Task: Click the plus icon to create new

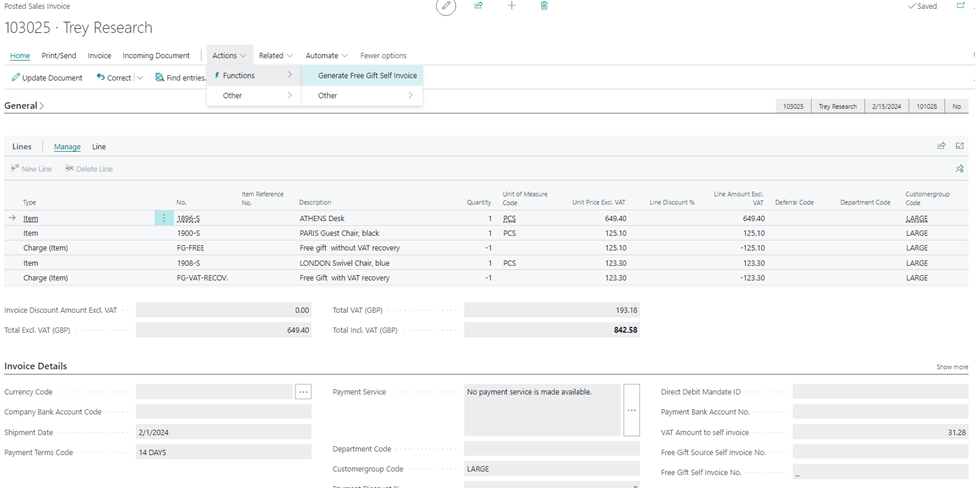Action: 512,6
